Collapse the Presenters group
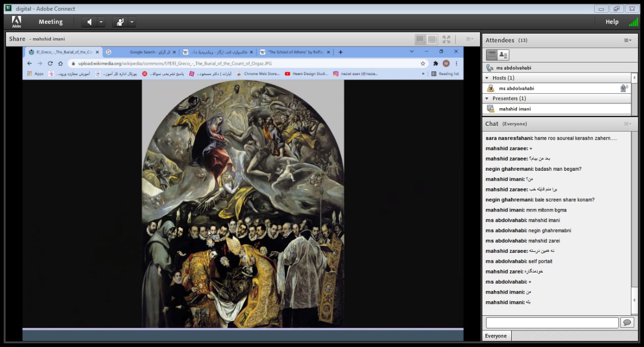This screenshot has width=644, height=347. (x=487, y=98)
